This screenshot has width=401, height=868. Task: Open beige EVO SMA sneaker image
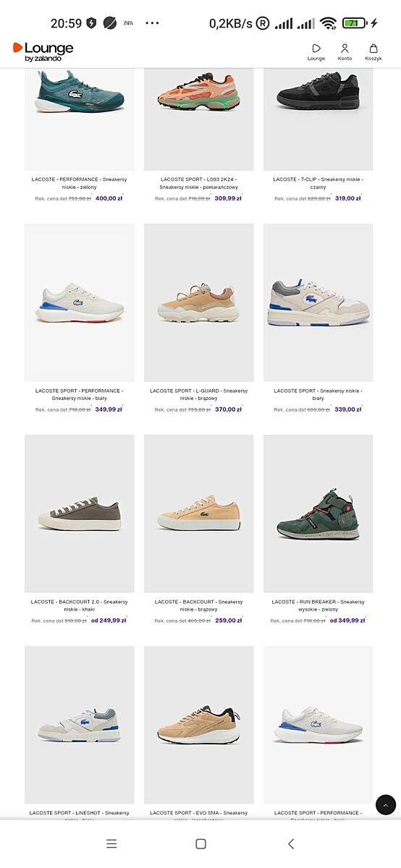point(199,725)
